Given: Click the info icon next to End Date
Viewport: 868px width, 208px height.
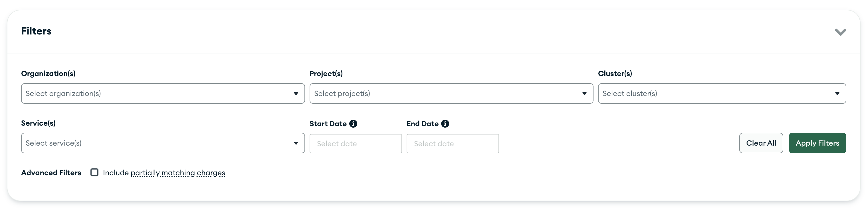Looking at the screenshot, I should click(x=445, y=124).
